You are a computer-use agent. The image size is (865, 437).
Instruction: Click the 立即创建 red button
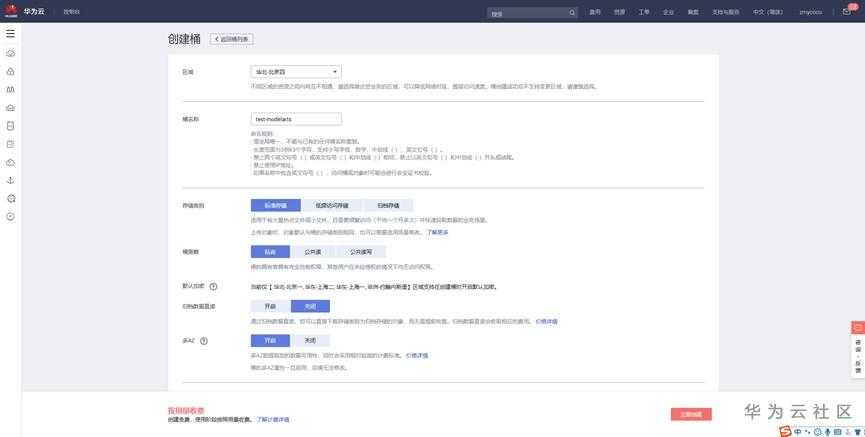tap(691, 414)
